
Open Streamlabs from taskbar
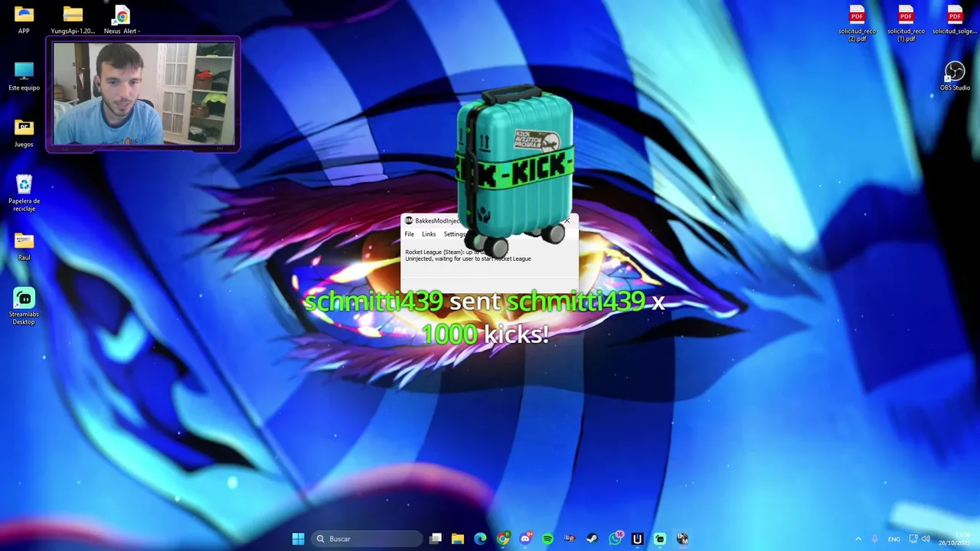(659, 539)
